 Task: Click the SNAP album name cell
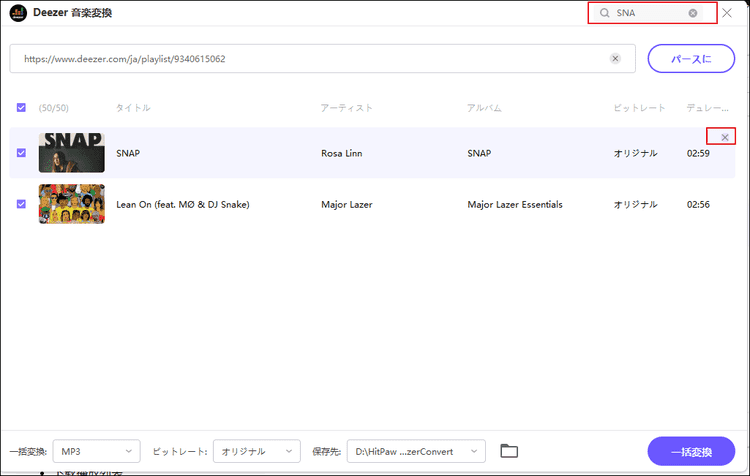tap(479, 153)
